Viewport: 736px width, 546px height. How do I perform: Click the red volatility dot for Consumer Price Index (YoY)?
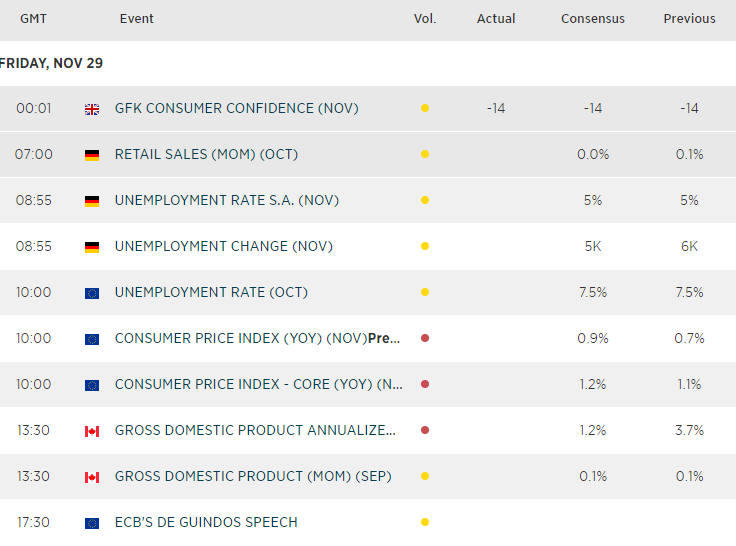(425, 339)
